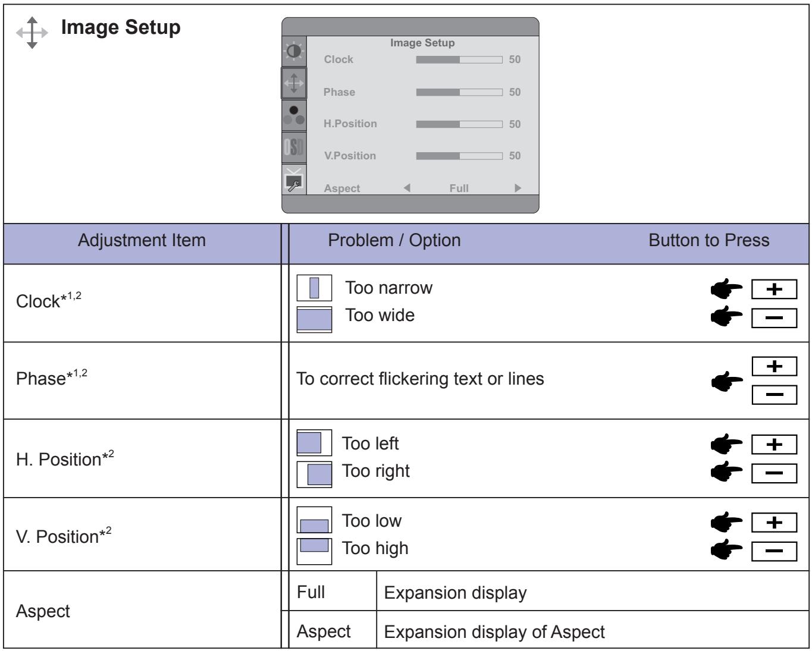
Task: Click the left arrow beside Aspect Full
Action: 406,188
